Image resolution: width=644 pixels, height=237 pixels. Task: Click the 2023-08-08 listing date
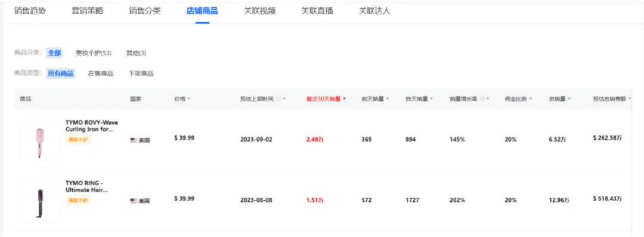coord(256,200)
